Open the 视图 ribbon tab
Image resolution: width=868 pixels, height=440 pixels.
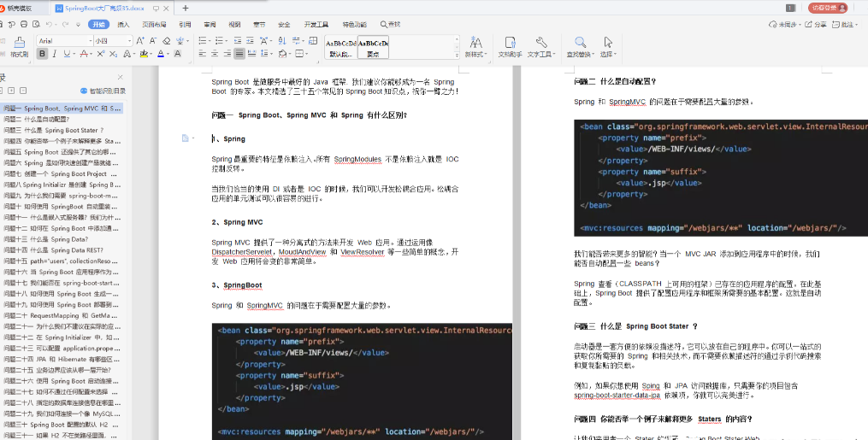234,24
